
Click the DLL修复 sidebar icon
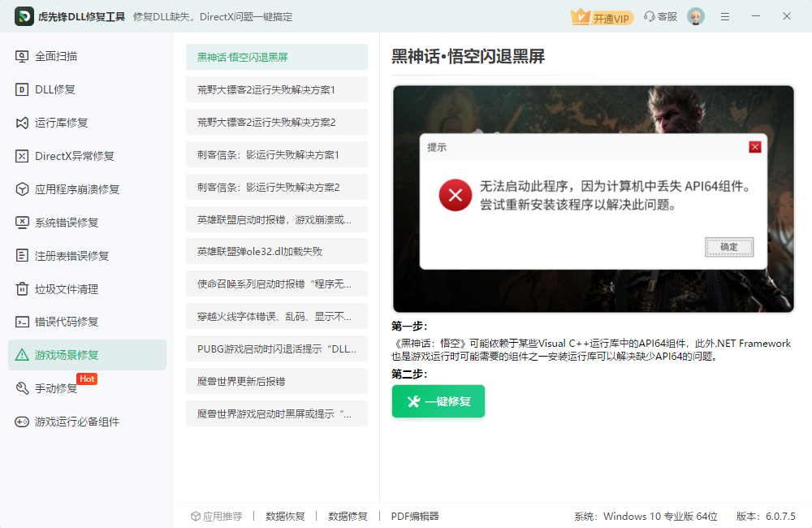(22, 89)
